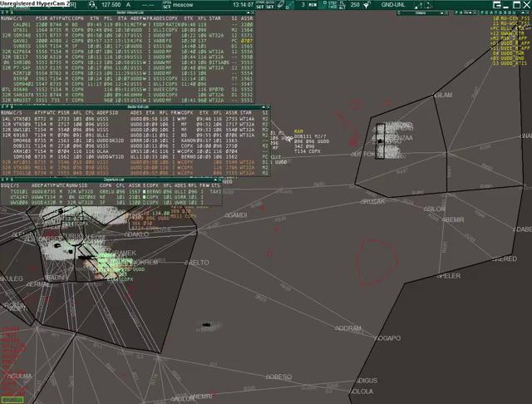Select the UWS004 row in Departure List
The image size is (532, 404).
pos(111,203)
